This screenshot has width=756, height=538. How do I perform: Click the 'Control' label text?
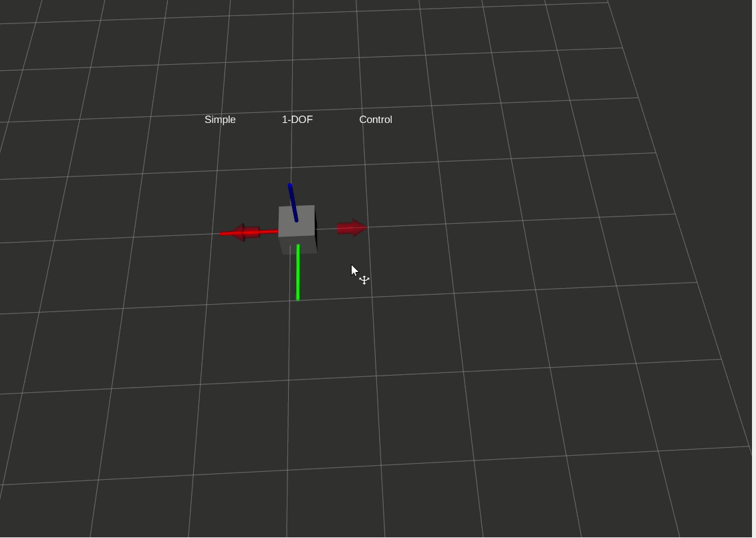pyautogui.click(x=376, y=120)
